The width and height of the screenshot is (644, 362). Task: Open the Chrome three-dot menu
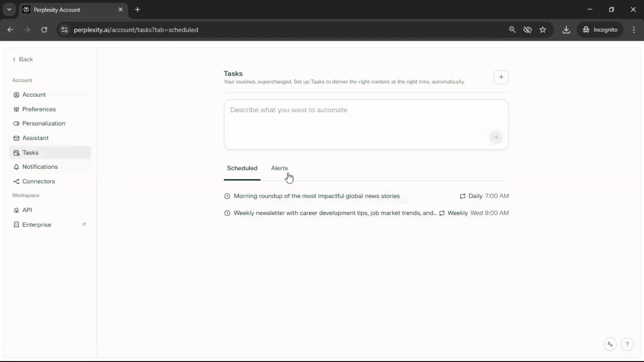click(634, 30)
